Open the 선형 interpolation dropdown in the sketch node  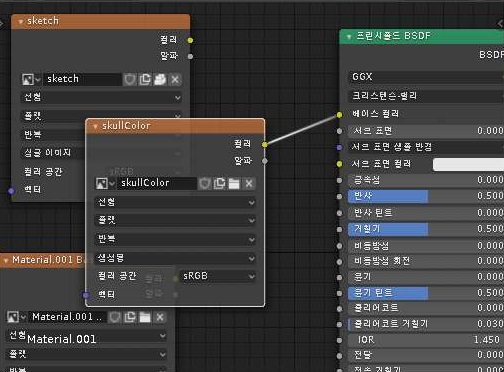[x=101, y=97]
